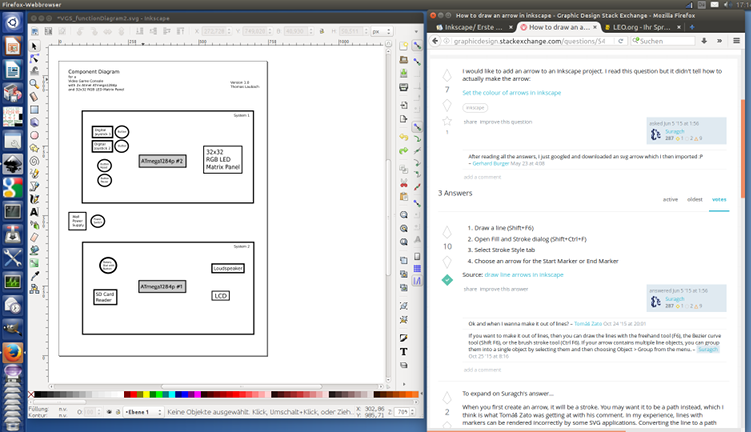Pick the cyan swatch in Inkscape palette
The height and width of the screenshot is (432, 751).
(171, 394)
